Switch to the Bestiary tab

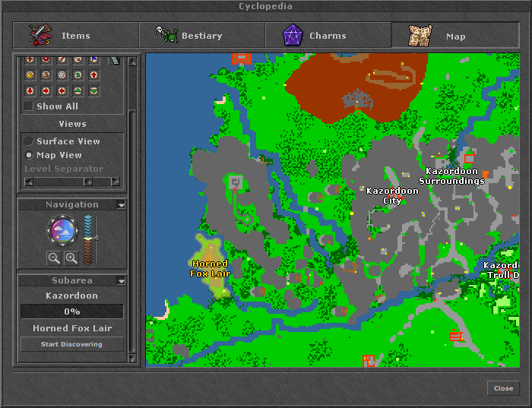(x=201, y=36)
